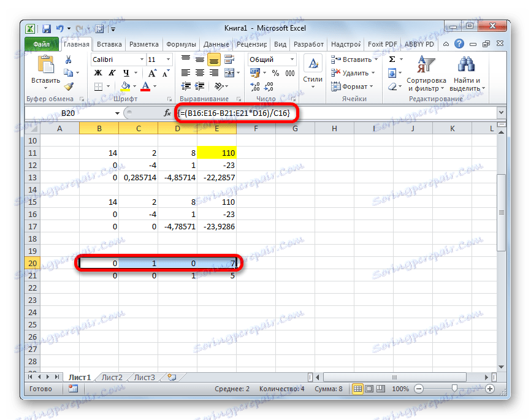531x420 pixels.
Task: Click the Wrap Text icon
Action: (229, 59)
